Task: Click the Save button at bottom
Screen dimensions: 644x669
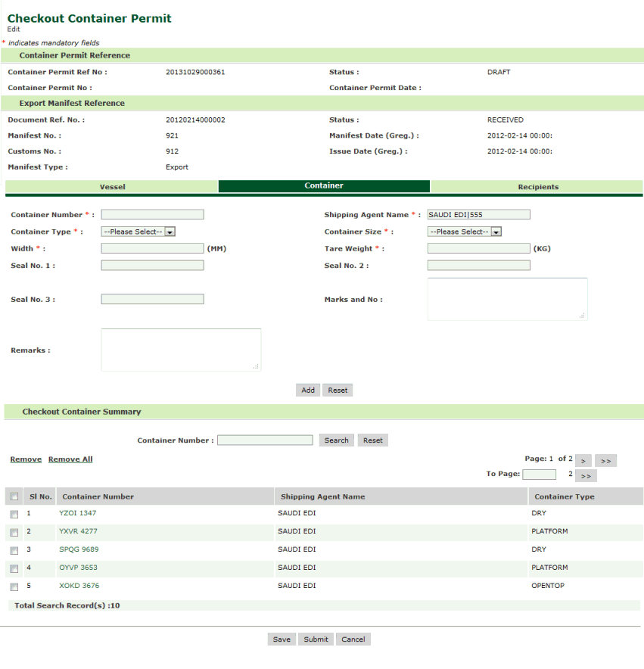Action: tap(282, 639)
